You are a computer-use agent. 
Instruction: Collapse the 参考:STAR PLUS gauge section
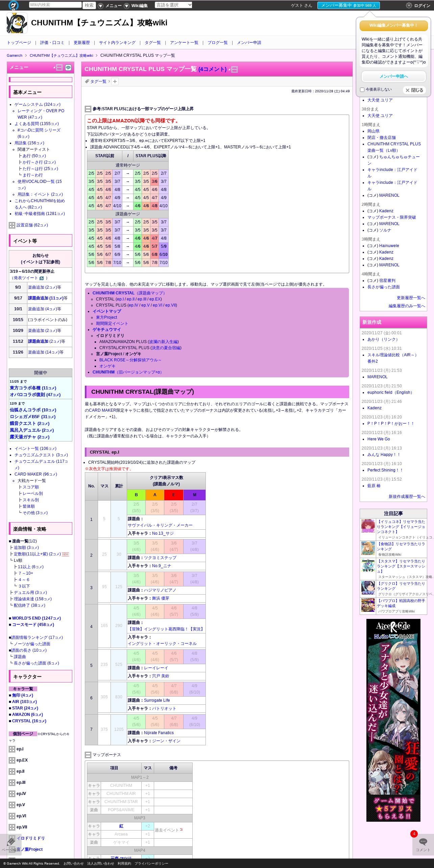coord(88,109)
